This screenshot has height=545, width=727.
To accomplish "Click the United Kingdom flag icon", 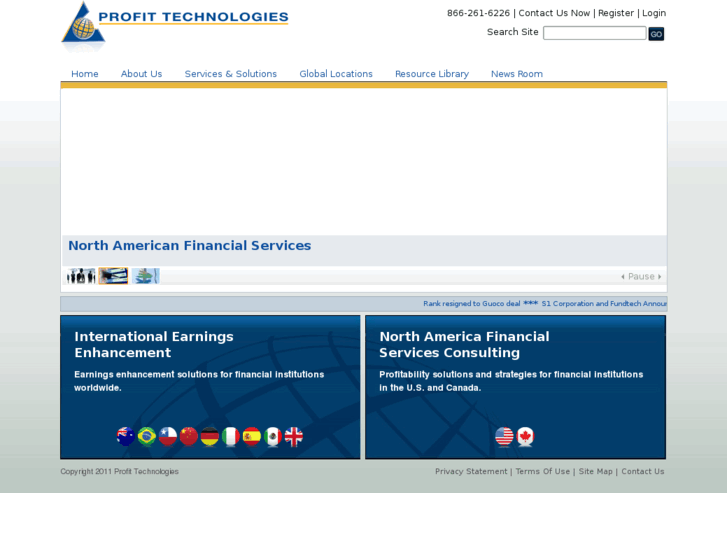I will pos(293,436).
